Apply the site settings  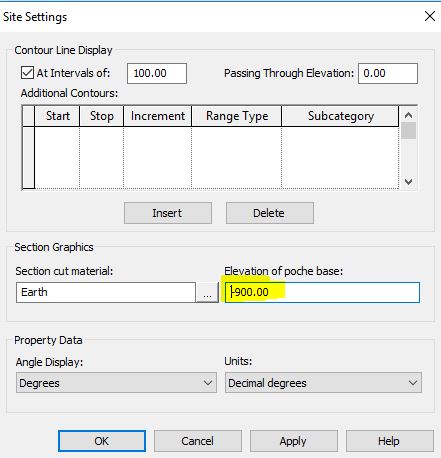pos(294,441)
